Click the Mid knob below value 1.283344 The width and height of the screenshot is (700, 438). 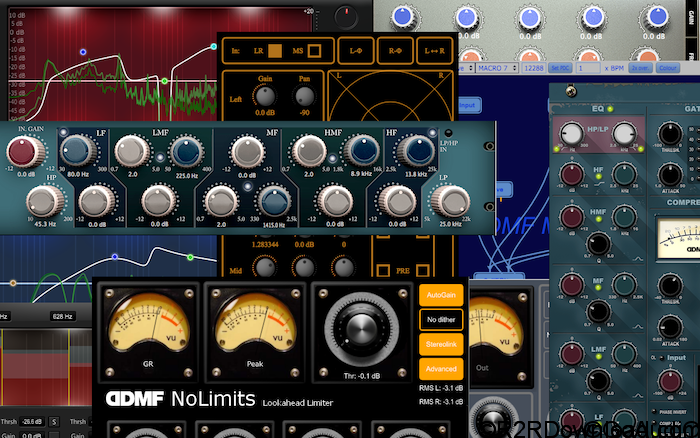(265, 267)
